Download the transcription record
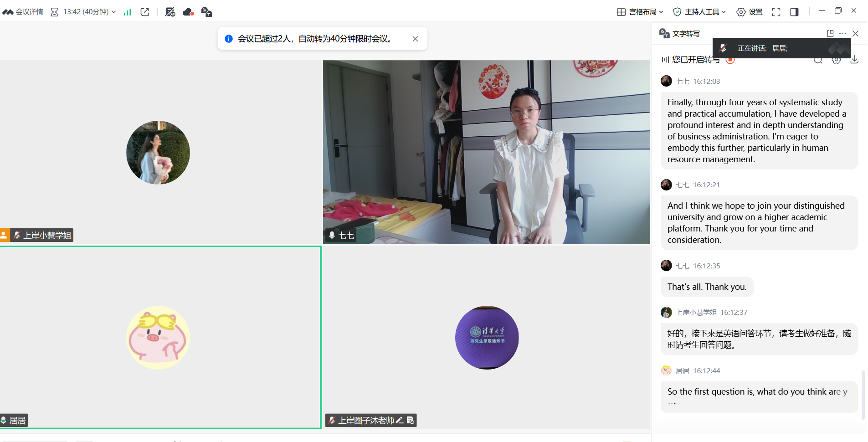Viewport: 868px width, 442px height. (854, 60)
